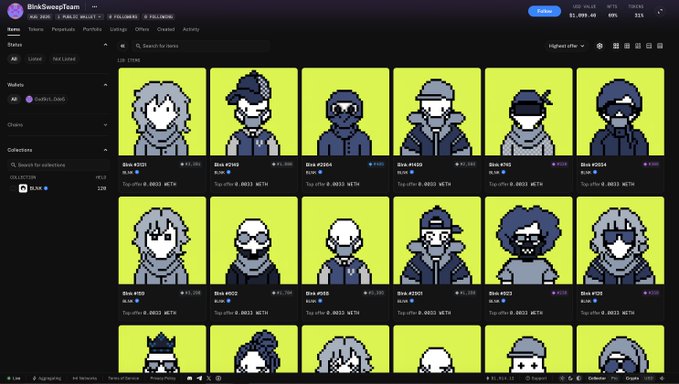This screenshot has width=679, height=384.
Task: Open the Offers tab
Action: click(142, 29)
